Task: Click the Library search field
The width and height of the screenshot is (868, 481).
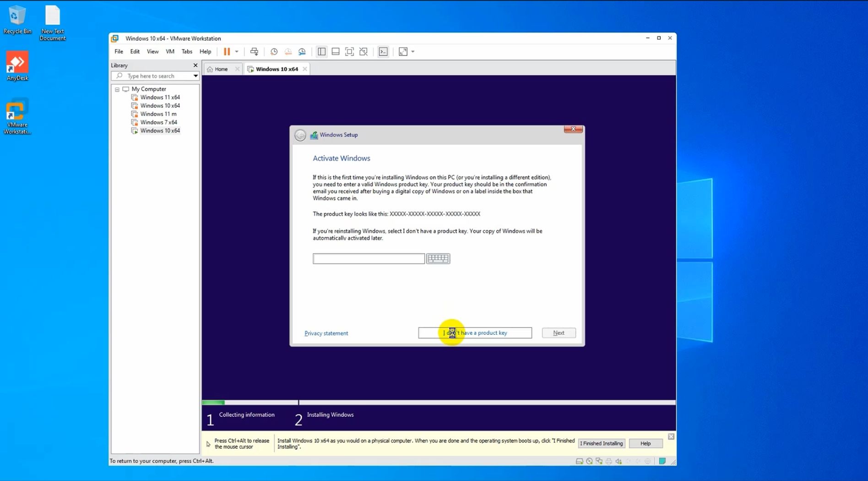Action: point(154,76)
